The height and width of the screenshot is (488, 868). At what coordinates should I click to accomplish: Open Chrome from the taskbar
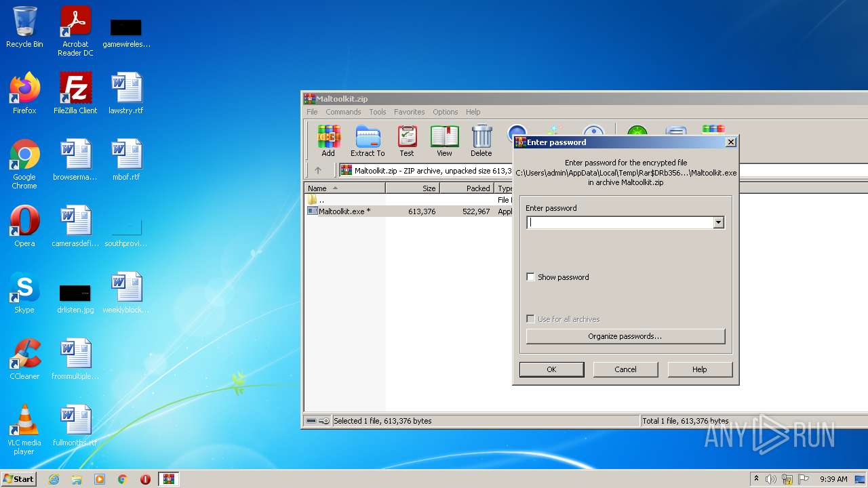[123, 479]
